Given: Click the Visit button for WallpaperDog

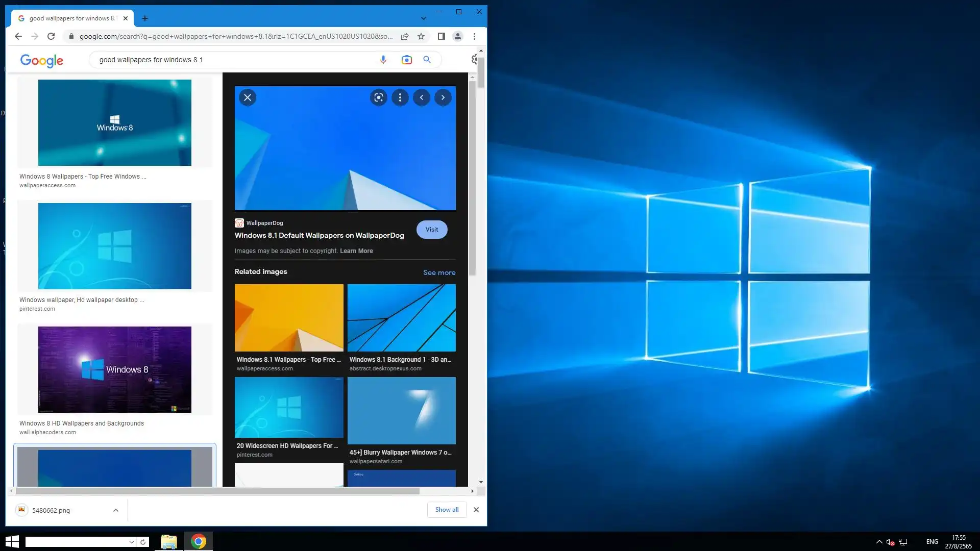Looking at the screenshot, I should (432, 230).
